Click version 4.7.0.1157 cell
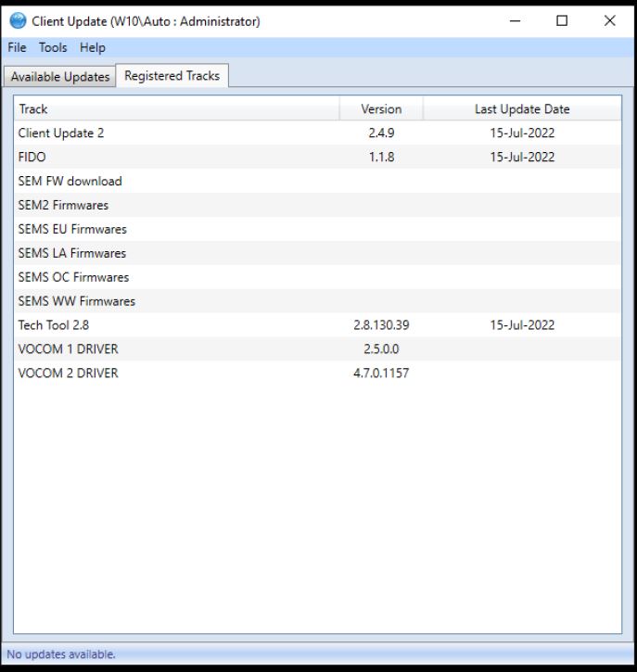Image resolution: width=637 pixels, height=672 pixels. (381, 373)
